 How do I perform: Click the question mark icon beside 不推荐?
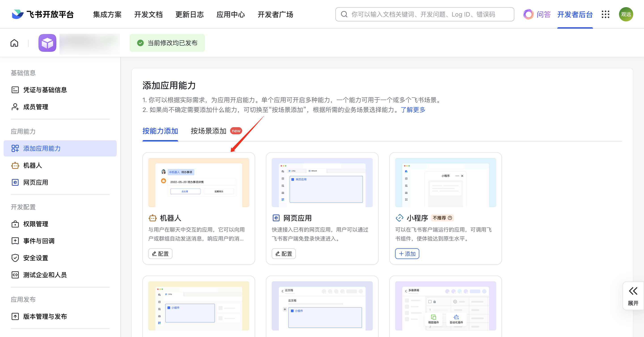(x=450, y=218)
